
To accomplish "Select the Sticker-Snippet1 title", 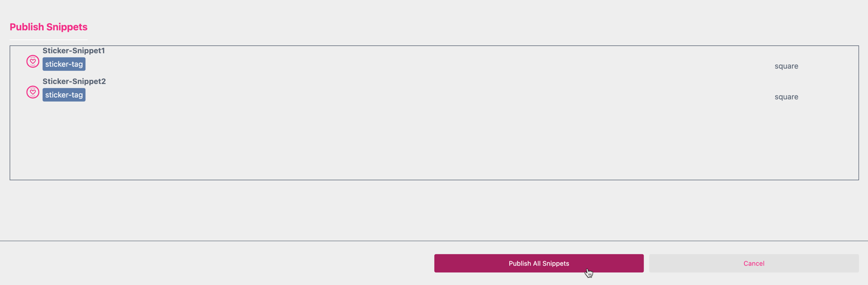I will 73,51.
